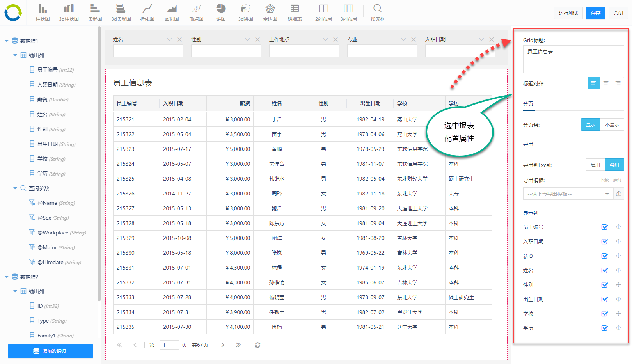Remove the 性别 filter field
The width and height of the screenshot is (632, 364).
257,39
